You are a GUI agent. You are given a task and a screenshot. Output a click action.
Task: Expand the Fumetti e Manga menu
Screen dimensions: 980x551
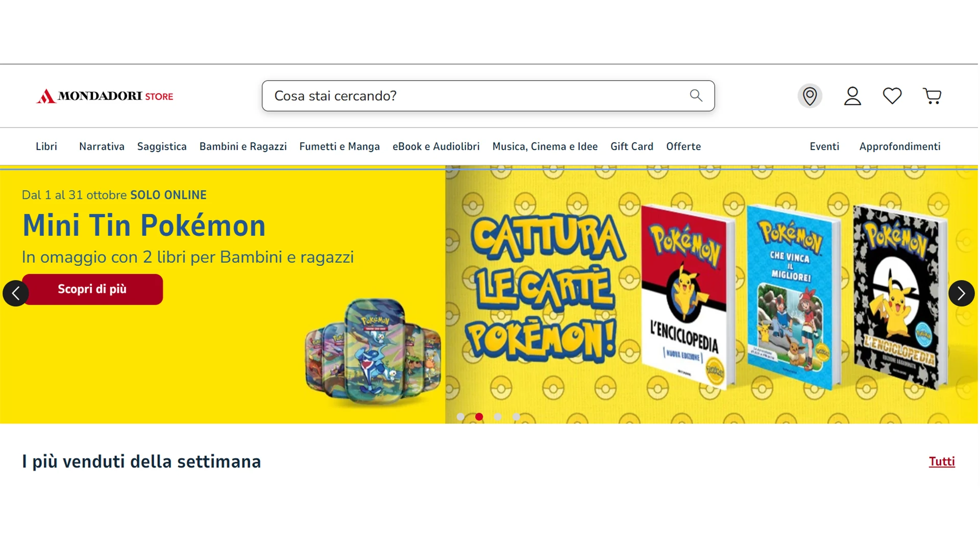[339, 146]
